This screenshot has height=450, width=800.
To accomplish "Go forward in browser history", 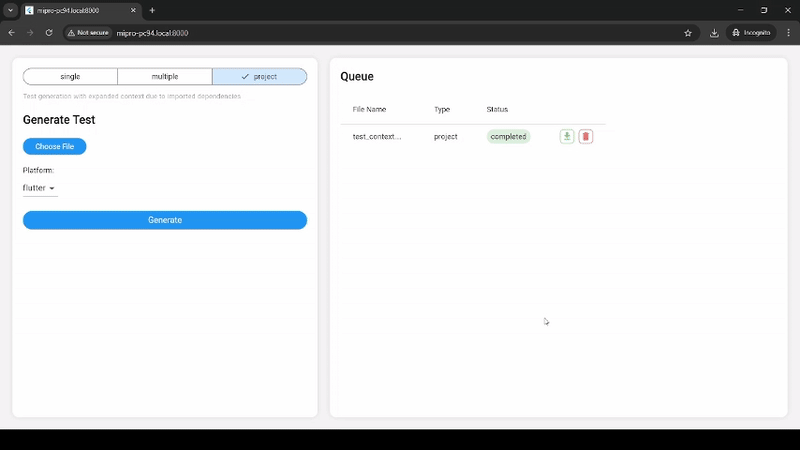I will click(30, 33).
